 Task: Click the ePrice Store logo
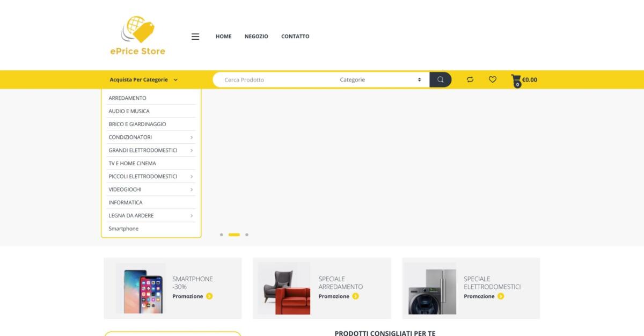point(137,35)
